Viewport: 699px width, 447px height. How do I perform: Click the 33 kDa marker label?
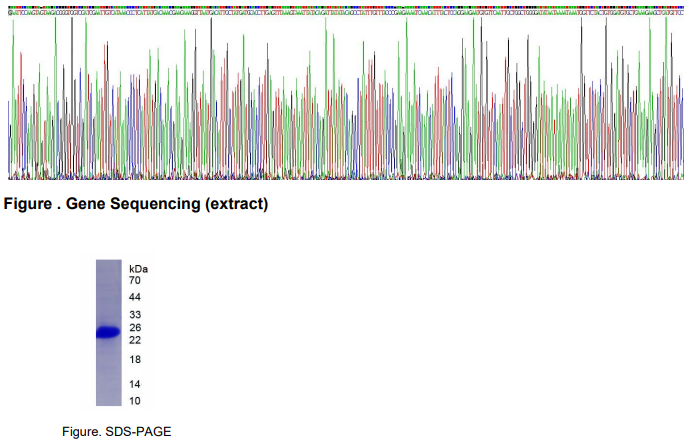135,315
